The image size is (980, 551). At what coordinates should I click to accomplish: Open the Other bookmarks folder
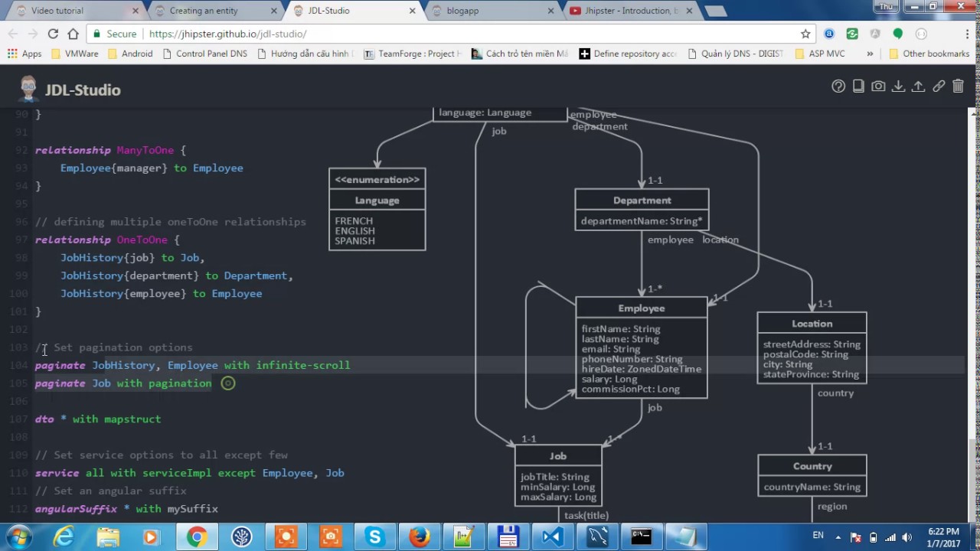929,54
